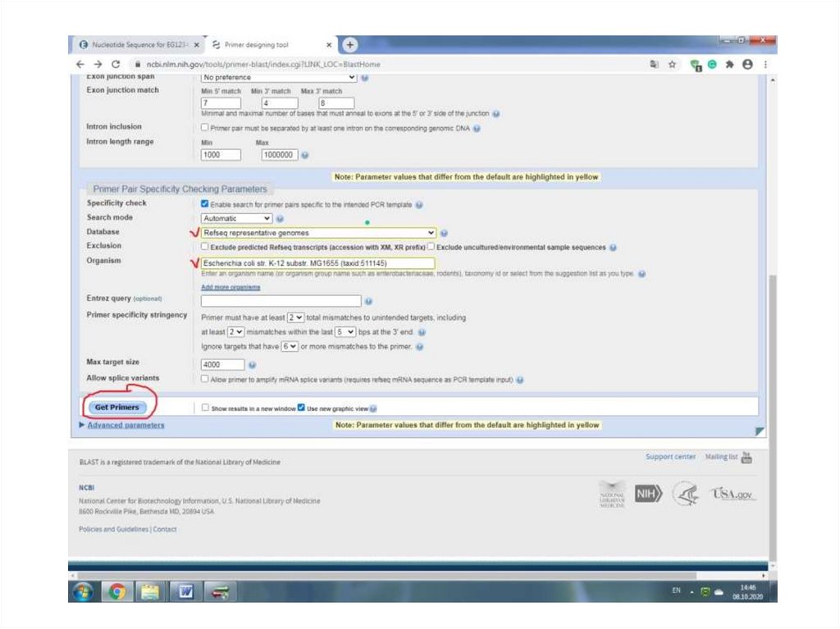Enable Exclude predicted Refseq transcripts
This screenshot has width=840, height=629.
pyautogui.click(x=204, y=247)
